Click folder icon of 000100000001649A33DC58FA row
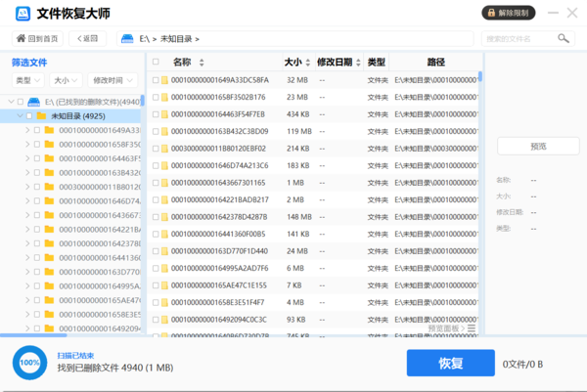 (165, 80)
